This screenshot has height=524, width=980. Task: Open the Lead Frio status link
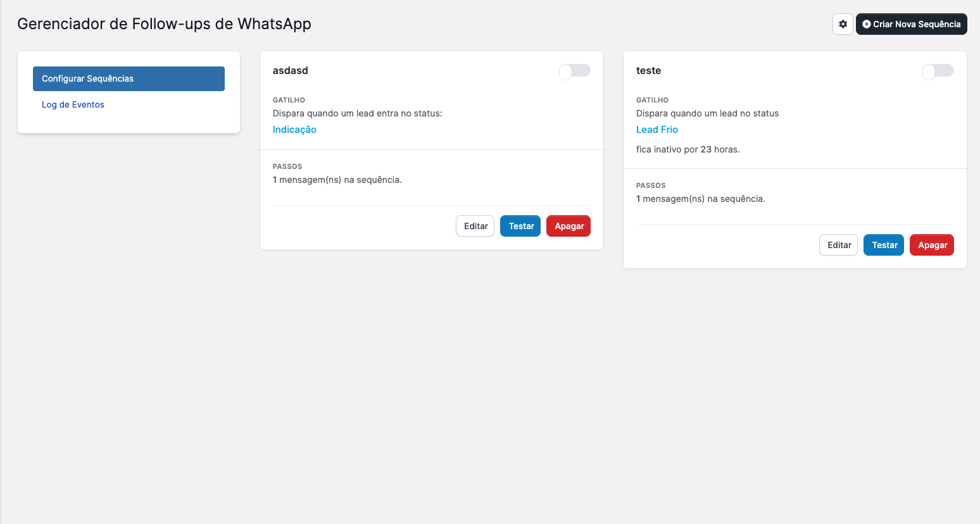tap(656, 129)
